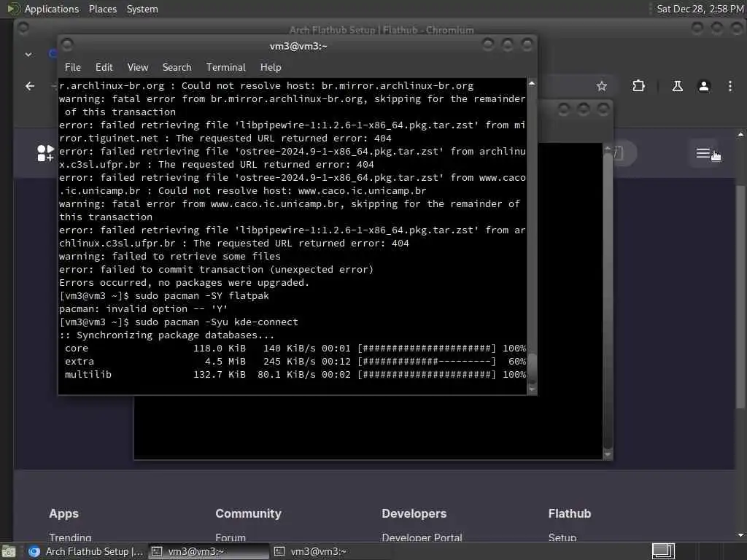Open the Trending link under Apps
Image resolution: width=747 pixels, height=560 pixels.
70,537
